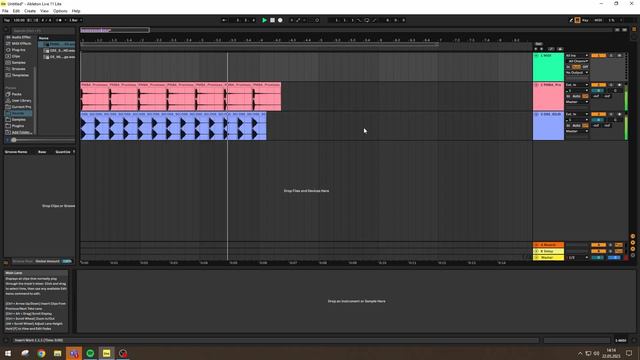Click the Arrangement Record button
This screenshot has height=360, width=640.
(x=280, y=20)
